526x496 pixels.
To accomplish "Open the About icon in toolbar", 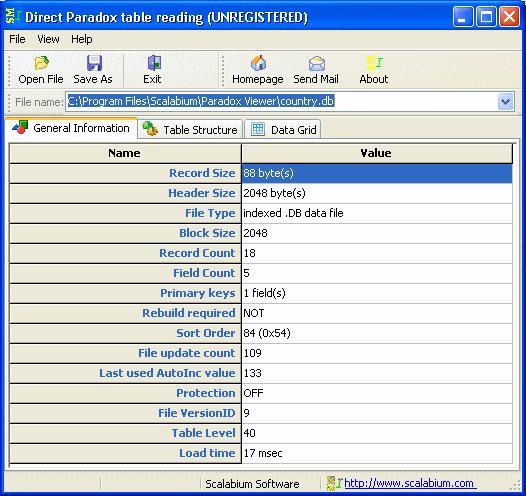I will tap(374, 63).
